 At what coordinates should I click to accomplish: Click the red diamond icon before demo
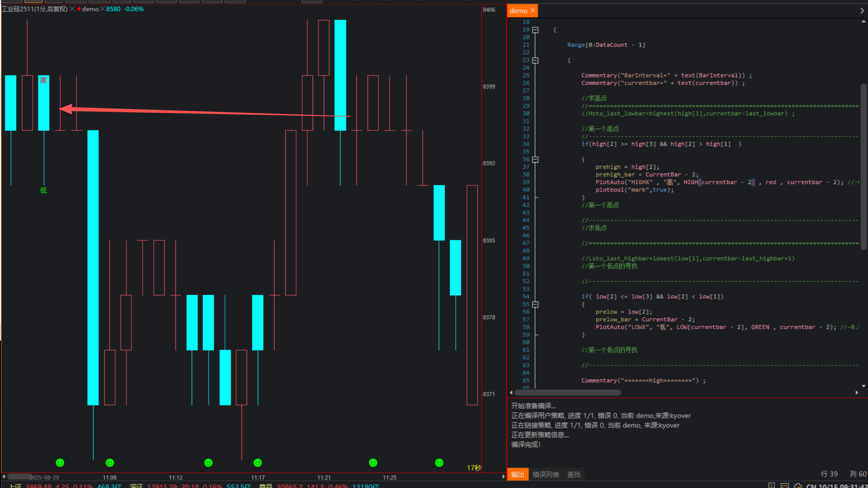point(79,9)
